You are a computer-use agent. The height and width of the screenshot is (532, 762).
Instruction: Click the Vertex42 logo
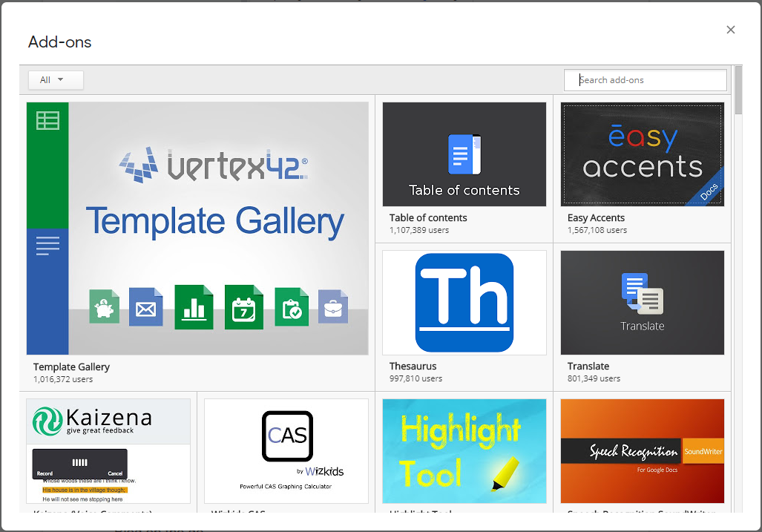coord(214,165)
